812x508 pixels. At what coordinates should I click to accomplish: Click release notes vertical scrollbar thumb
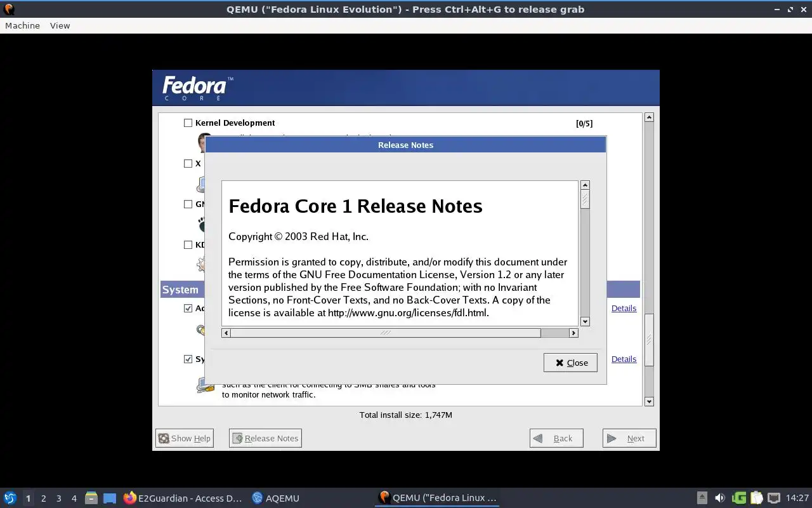(x=585, y=199)
